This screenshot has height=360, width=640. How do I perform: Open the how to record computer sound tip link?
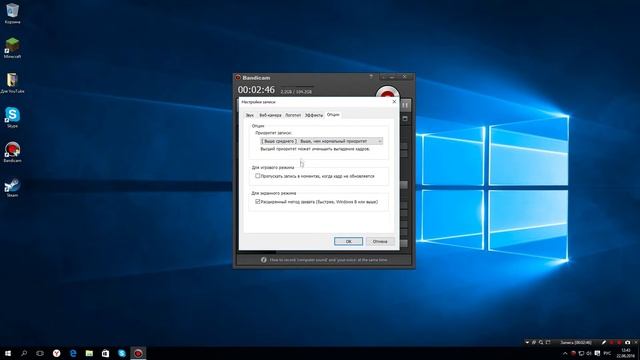coord(328,260)
